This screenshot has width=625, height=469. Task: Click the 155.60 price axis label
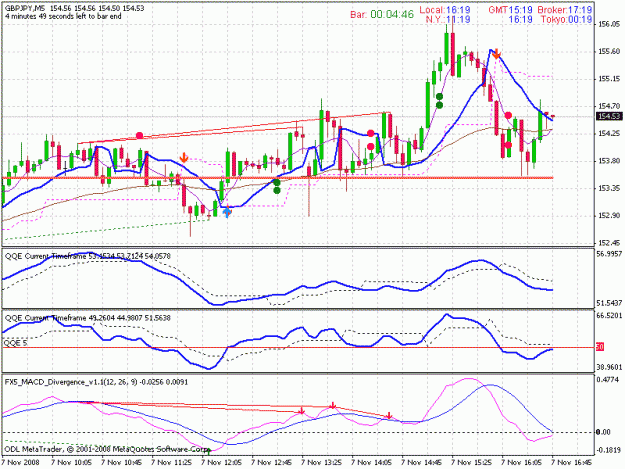pos(609,51)
